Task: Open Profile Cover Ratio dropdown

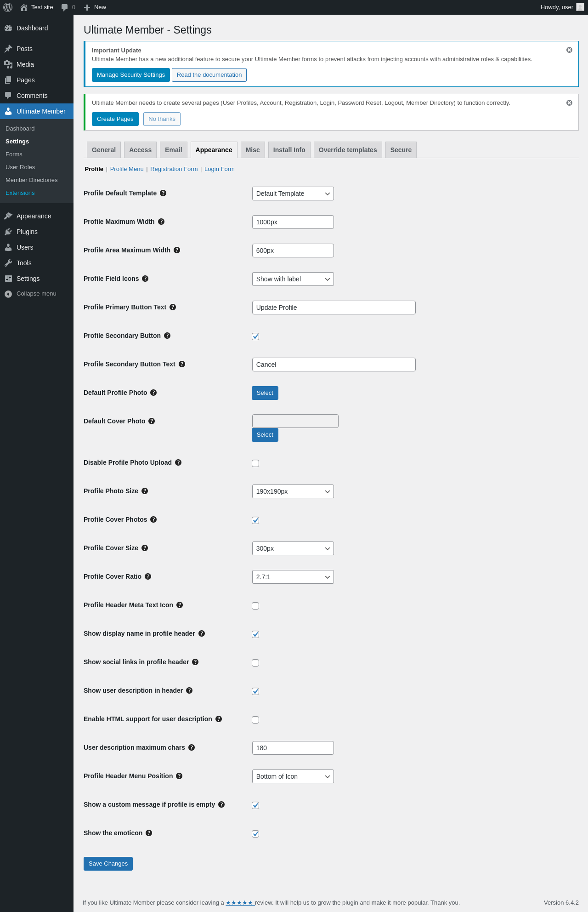Action: point(293,577)
